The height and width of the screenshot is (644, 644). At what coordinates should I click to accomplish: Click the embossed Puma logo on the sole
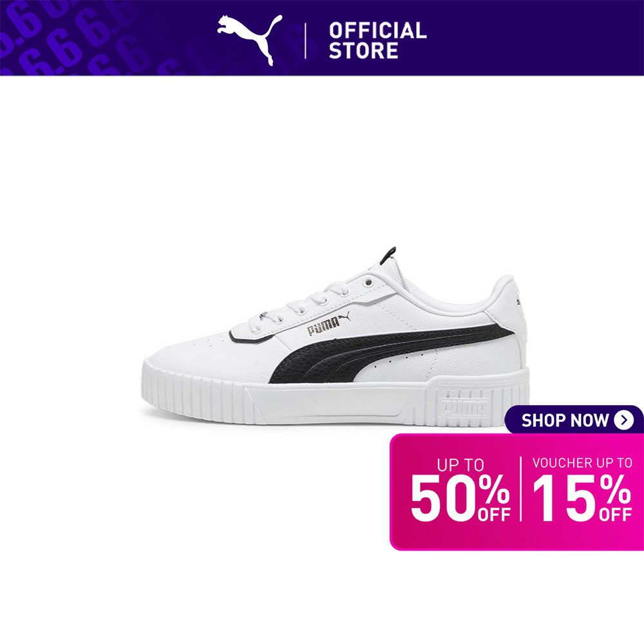point(465,407)
